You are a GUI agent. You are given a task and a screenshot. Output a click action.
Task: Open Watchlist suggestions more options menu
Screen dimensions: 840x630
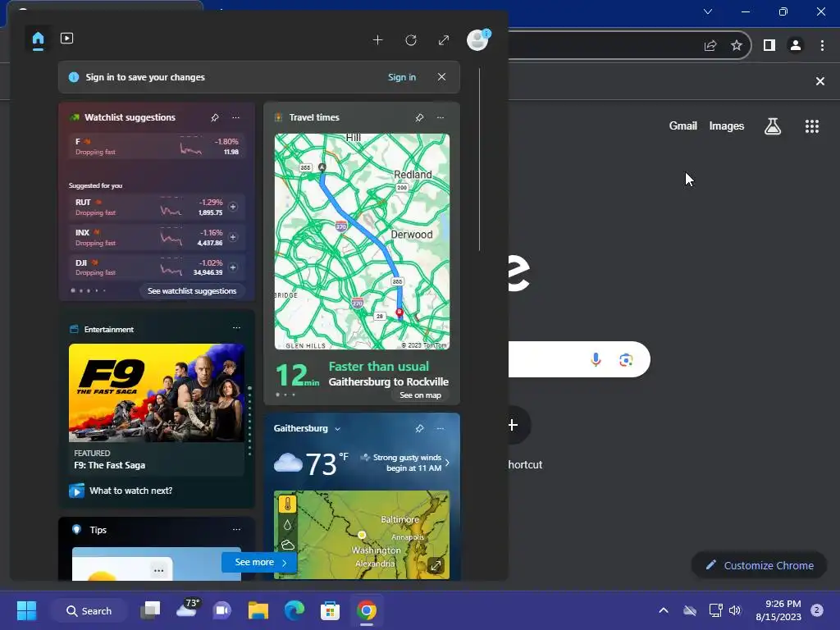(x=235, y=117)
